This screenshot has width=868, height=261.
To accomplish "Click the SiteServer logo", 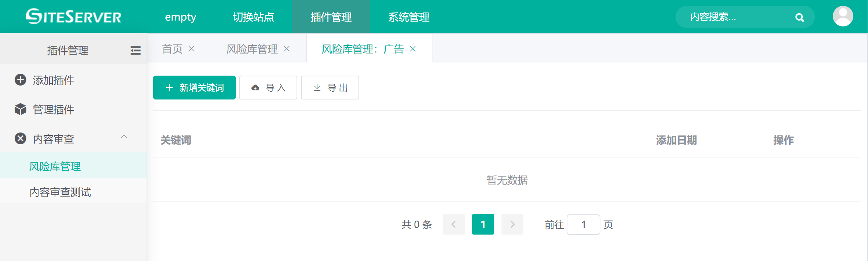I will click(73, 17).
